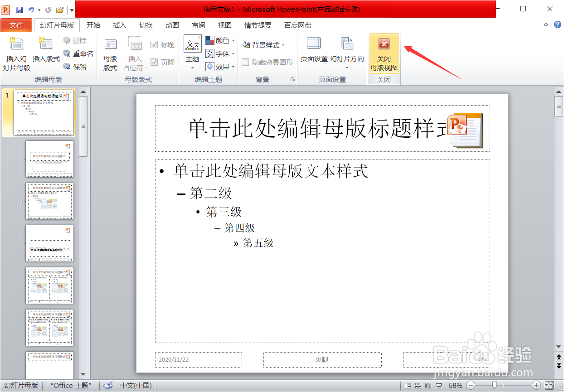Switch to Slide Sorter view icon
The width and height of the screenshot is (564, 392).
pos(418,386)
